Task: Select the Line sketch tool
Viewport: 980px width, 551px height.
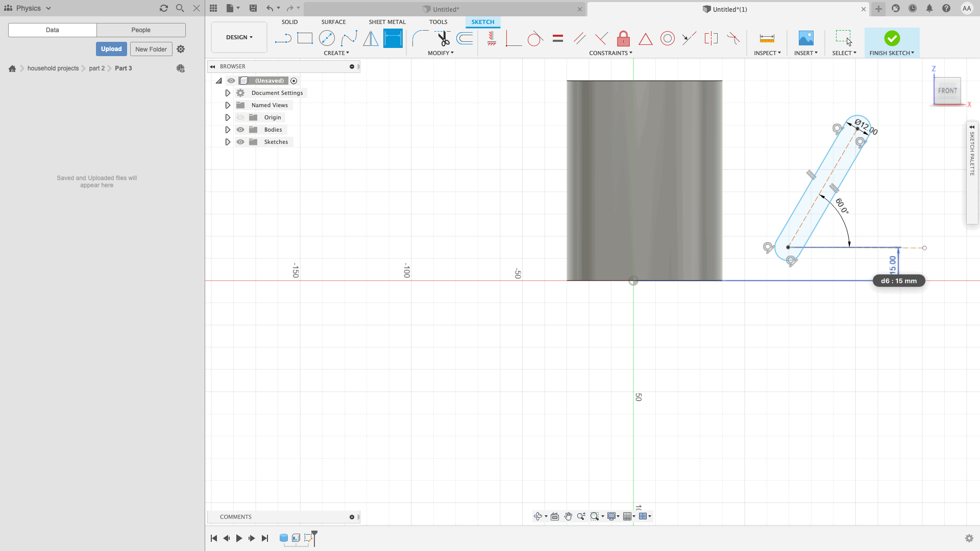Action: 283,38
